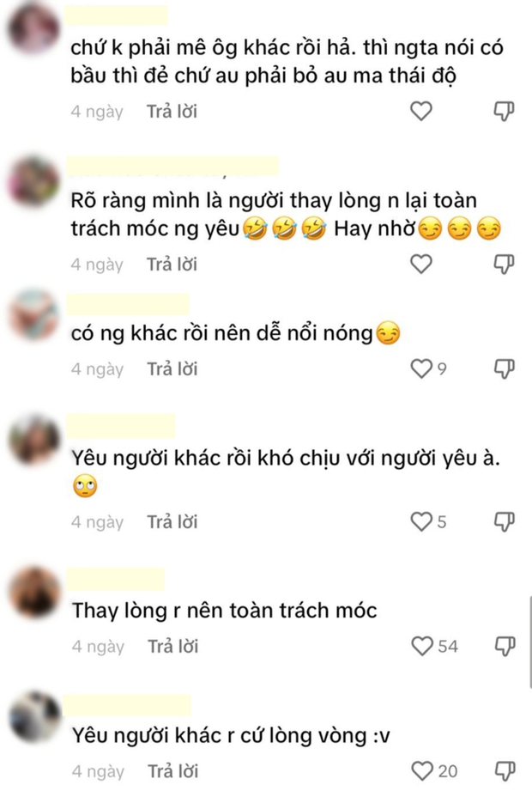Dislike the 'có ng khác rồi nên dễ nổi nóng' comment

tap(504, 368)
